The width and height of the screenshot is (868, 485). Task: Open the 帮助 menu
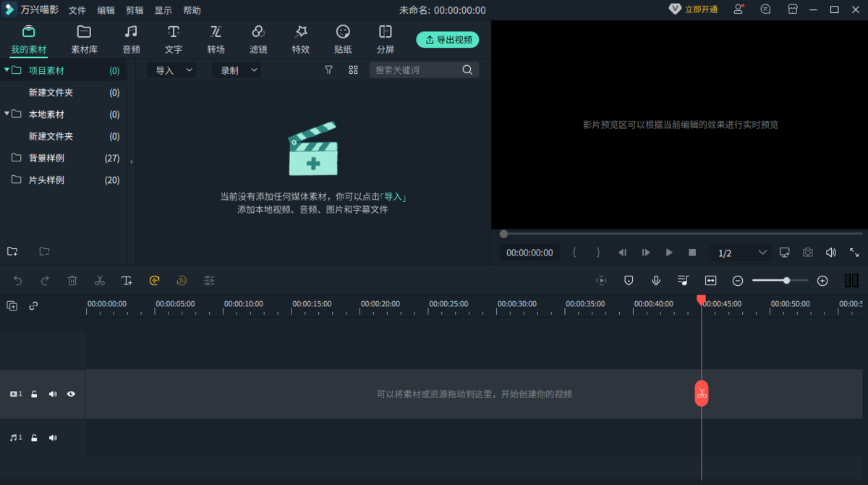pyautogui.click(x=192, y=9)
